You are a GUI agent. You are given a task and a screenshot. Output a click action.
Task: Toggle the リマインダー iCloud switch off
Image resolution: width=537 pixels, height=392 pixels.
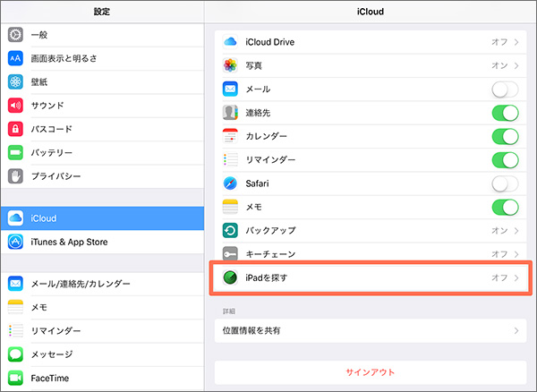(505, 160)
